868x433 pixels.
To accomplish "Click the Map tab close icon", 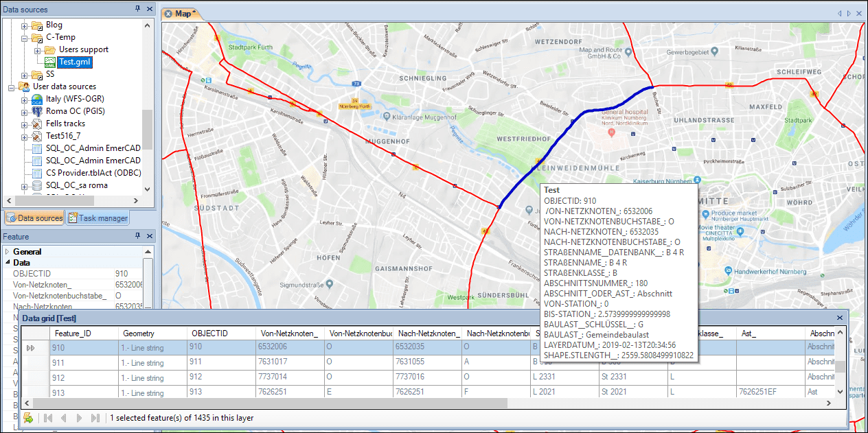I will point(168,14).
